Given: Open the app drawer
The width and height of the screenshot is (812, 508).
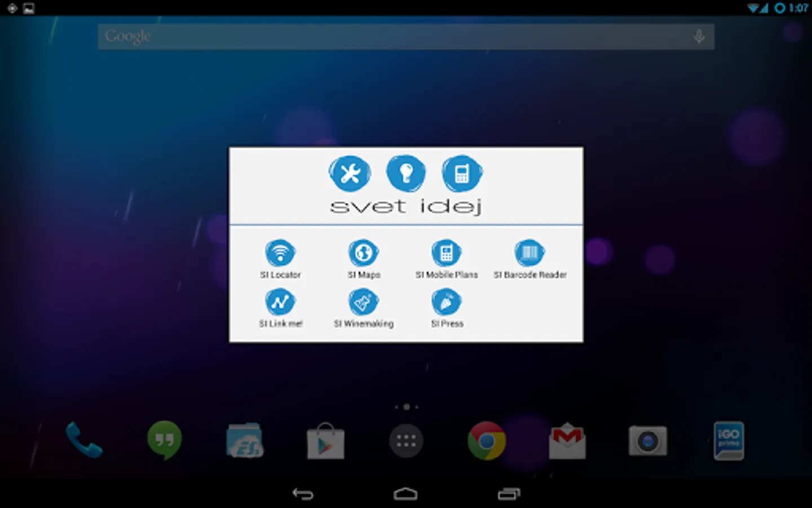Looking at the screenshot, I should (405, 441).
